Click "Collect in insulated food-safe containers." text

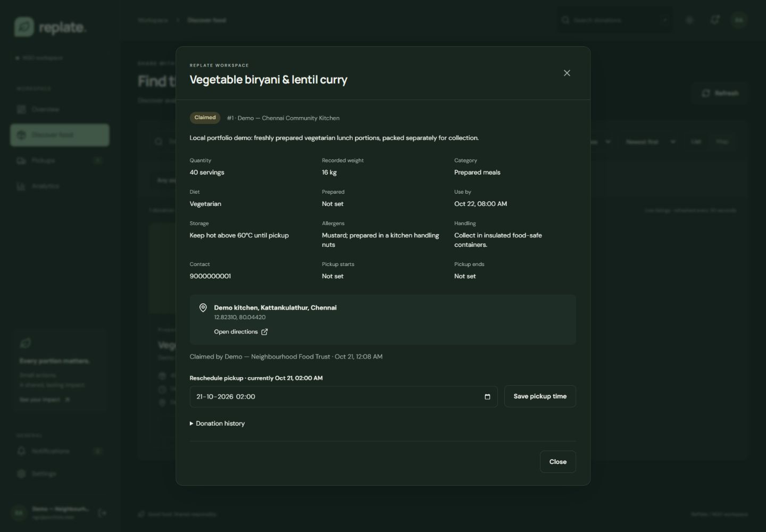tap(498, 240)
